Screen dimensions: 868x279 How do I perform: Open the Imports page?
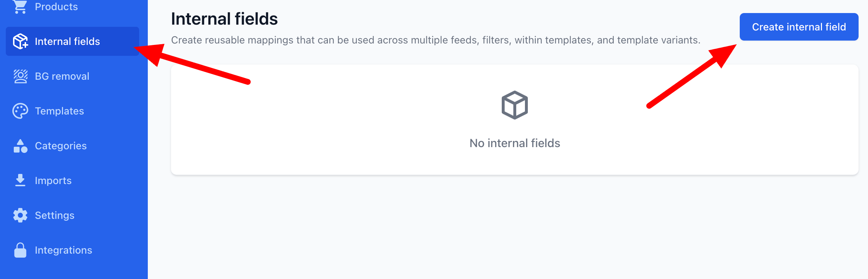(x=53, y=180)
